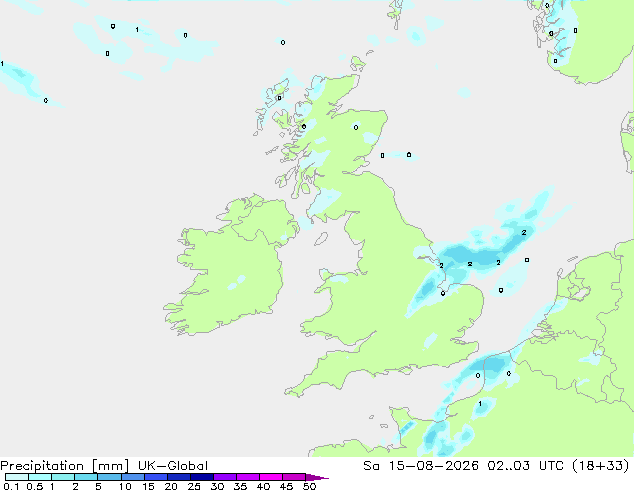This screenshot has width=634, height=490.
Task: Click the '0.5' legend scale label
Action: point(35,486)
